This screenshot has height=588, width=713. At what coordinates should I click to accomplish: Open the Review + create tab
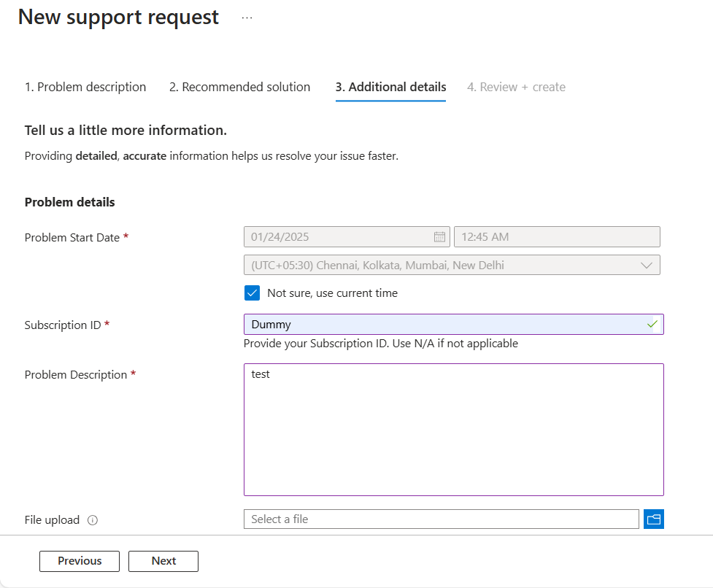[516, 87]
